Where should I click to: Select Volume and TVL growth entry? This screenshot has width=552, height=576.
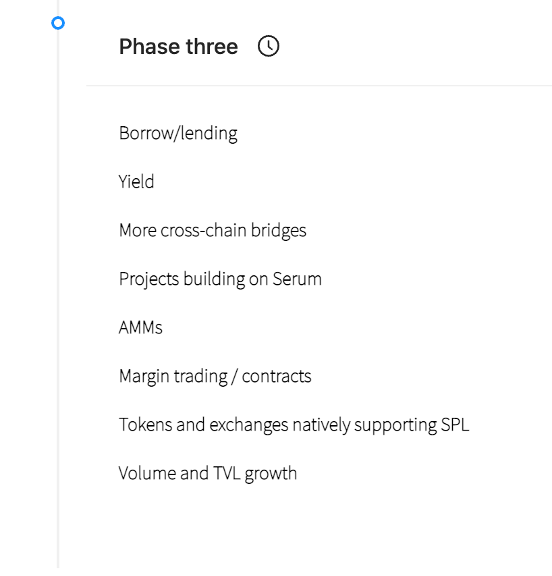[x=208, y=474]
